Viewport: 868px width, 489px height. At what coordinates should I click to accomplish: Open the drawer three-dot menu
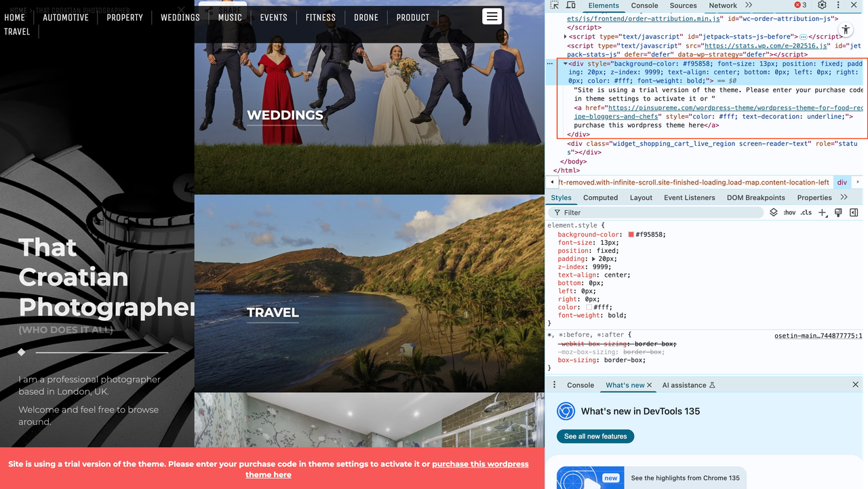pos(554,385)
